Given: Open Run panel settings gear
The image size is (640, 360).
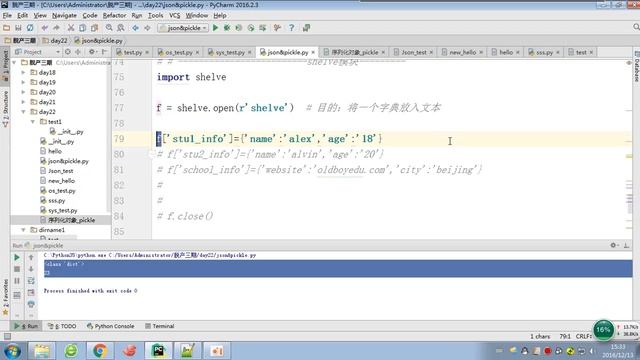Looking at the screenshot, I should click(x=613, y=245).
